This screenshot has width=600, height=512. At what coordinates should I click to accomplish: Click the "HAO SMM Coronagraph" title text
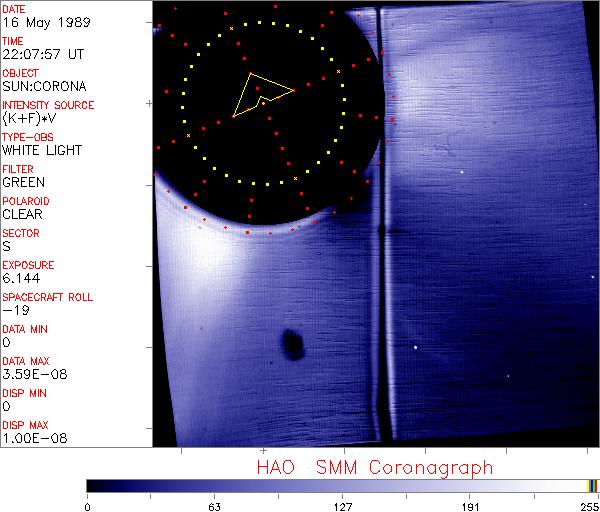click(374, 467)
